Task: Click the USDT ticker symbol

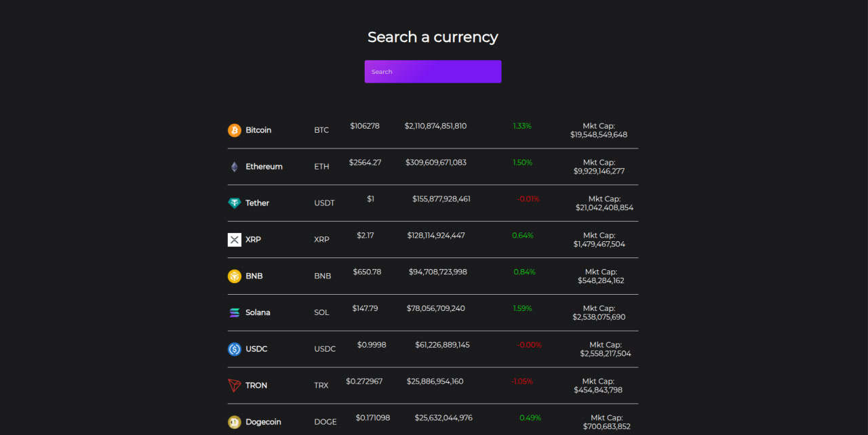Action: tap(324, 203)
